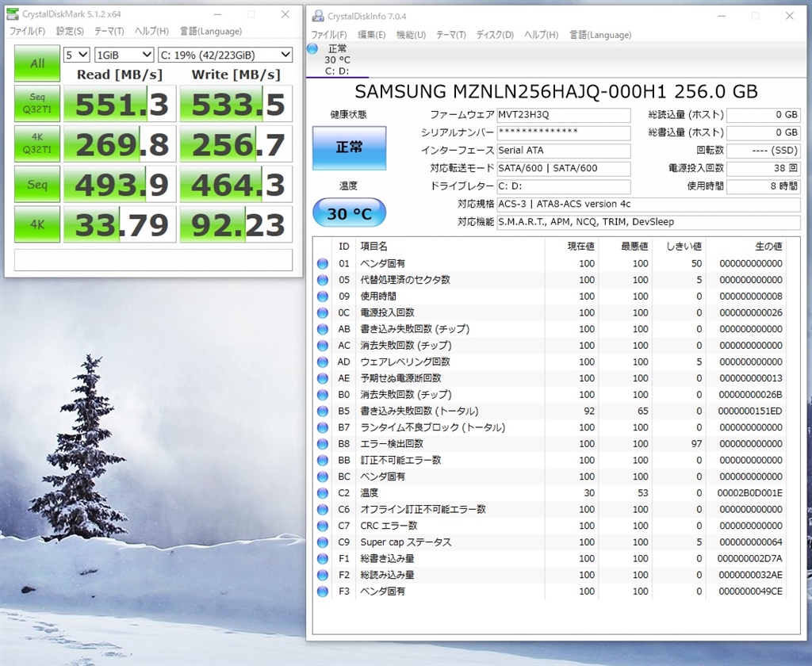Viewport: 812px width, 666px height.
Task: Click the 最悪値 column header
Action: coord(634,247)
